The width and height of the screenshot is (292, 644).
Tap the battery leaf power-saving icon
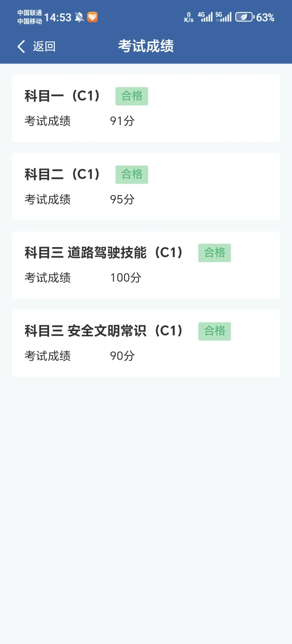click(244, 18)
